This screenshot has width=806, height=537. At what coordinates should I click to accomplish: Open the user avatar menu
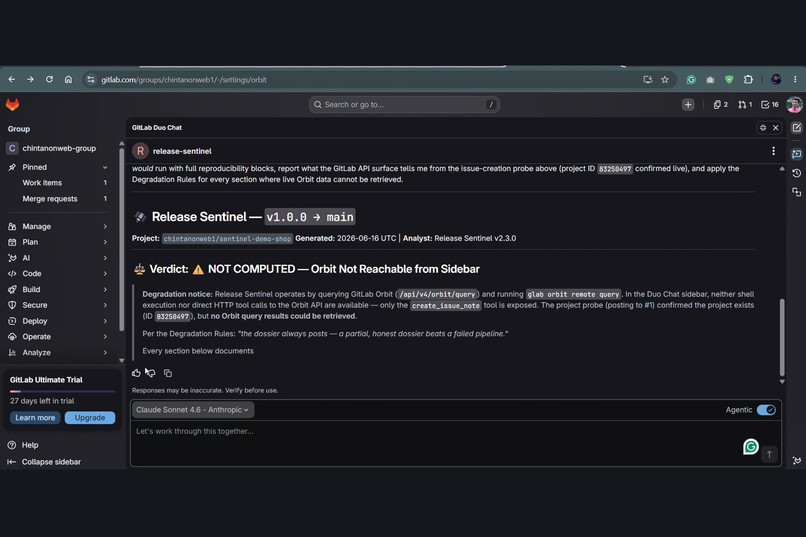[x=794, y=105]
